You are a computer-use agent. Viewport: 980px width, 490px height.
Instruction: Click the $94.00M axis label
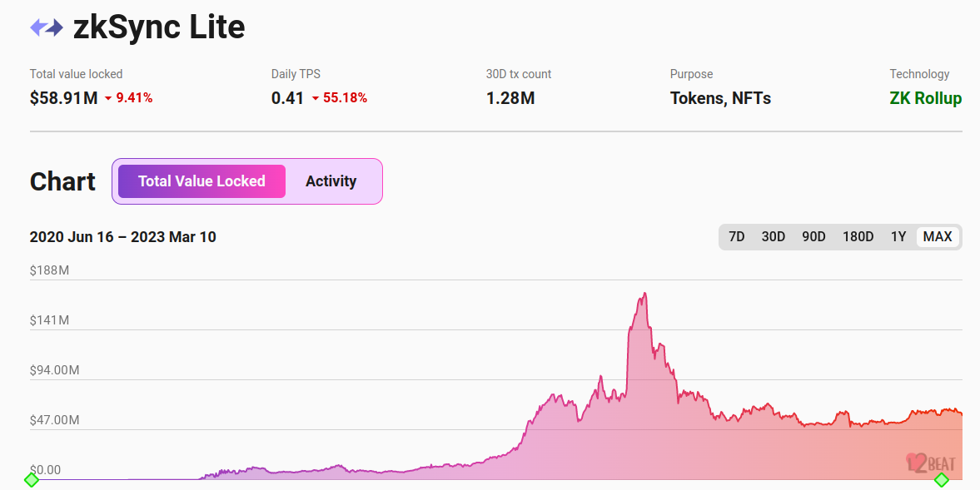55,370
